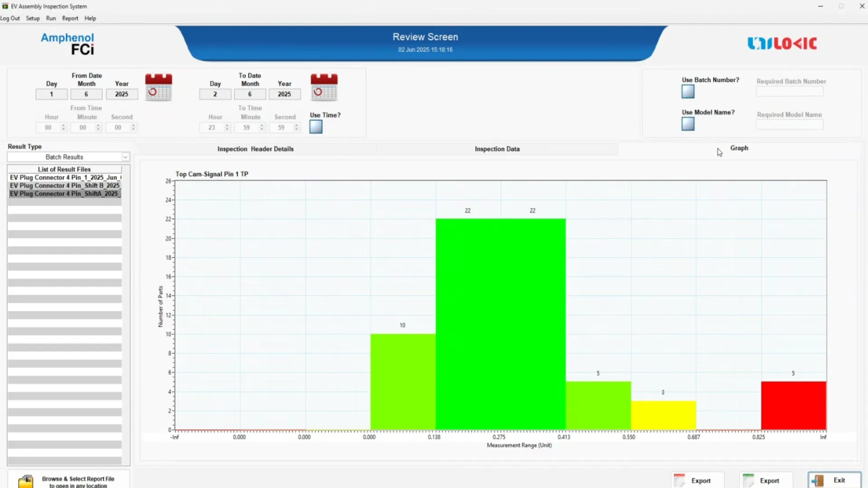
Task: Click the From Date Day input field
Action: [52, 94]
